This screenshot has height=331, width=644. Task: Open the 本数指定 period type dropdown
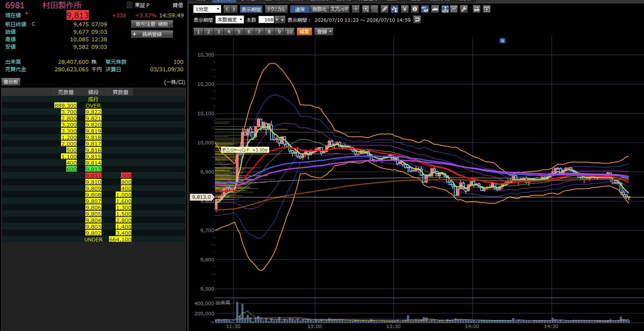(x=230, y=20)
